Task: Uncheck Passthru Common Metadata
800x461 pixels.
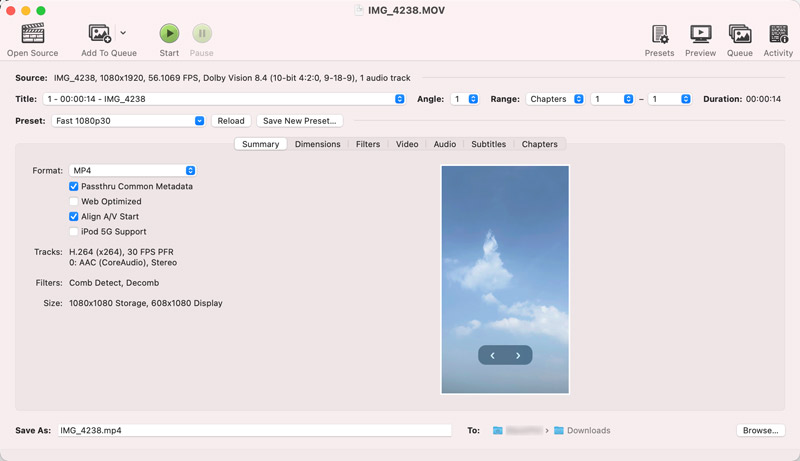Action: point(74,186)
